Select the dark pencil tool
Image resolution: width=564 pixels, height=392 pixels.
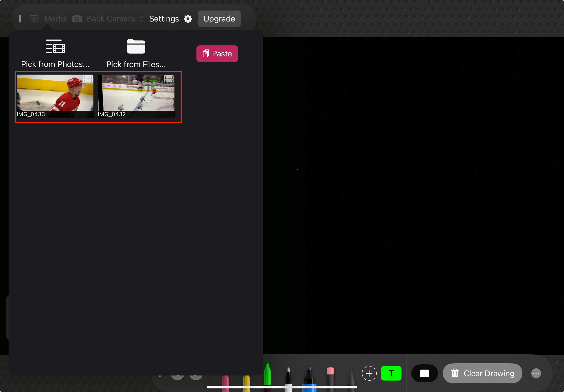point(351,380)
